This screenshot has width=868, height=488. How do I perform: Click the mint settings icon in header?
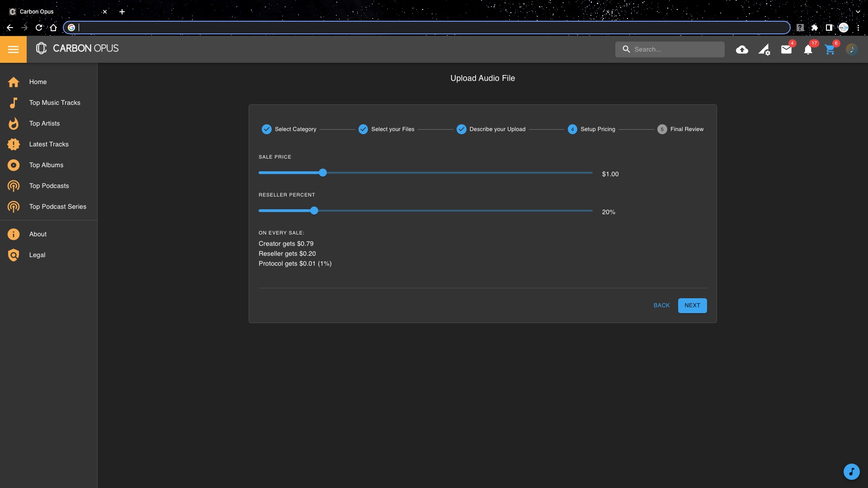[764, 50]
